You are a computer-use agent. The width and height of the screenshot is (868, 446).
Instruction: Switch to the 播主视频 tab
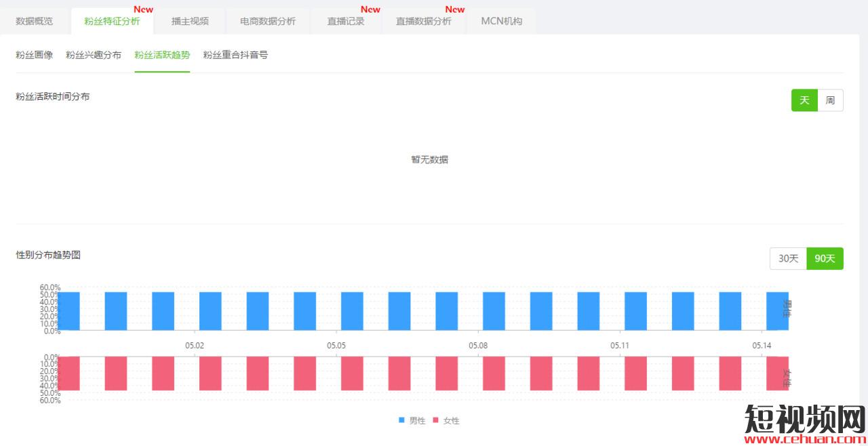click(x=190, y=21)
